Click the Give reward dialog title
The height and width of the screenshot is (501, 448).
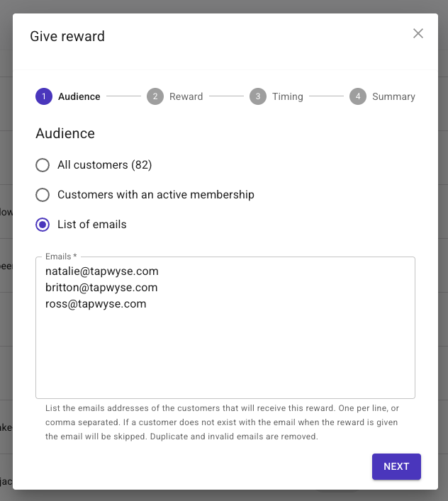click(x=67, y=36)
